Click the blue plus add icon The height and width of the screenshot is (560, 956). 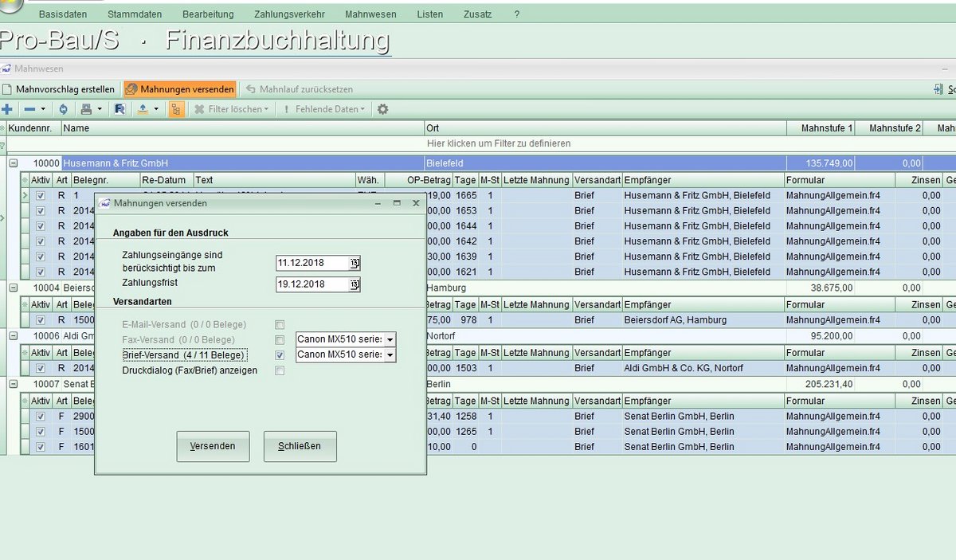coord(7,109)
